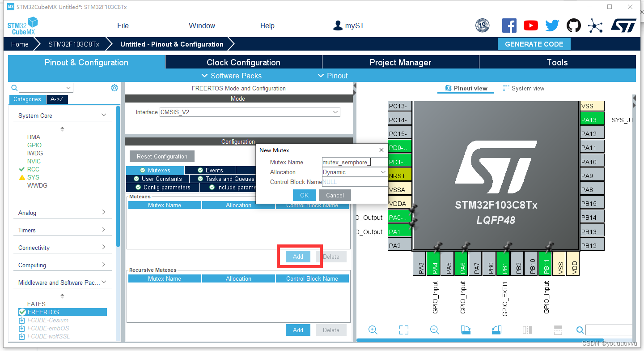Fit chip to view with frame icon
The height and width of the screenshot is (351, 644).
pos(404,330)
